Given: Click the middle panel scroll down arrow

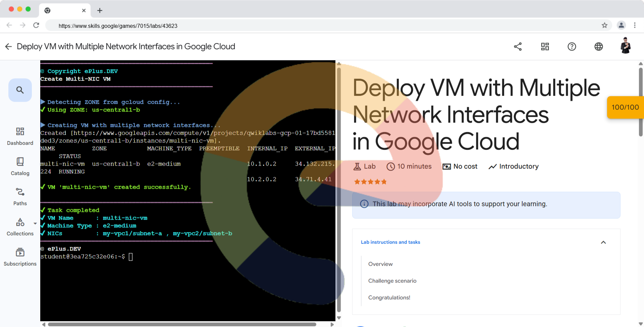Looking at the screenshot, I should (339, 318).
